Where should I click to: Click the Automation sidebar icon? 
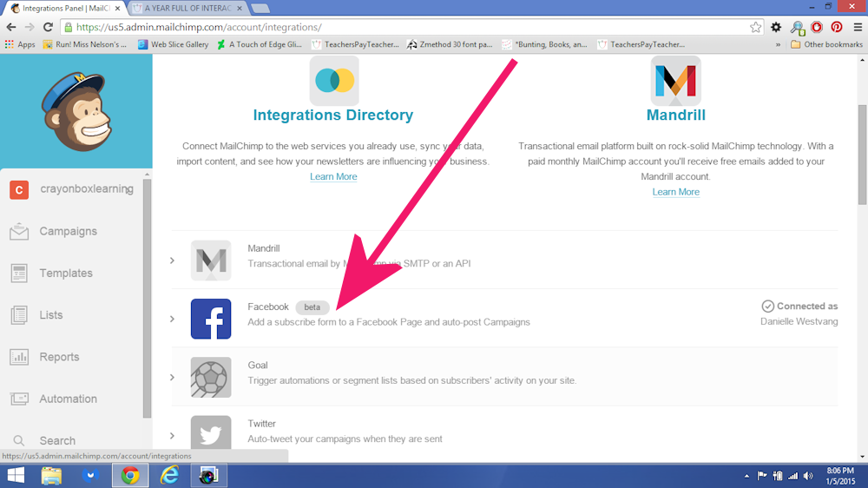(19, 399)
